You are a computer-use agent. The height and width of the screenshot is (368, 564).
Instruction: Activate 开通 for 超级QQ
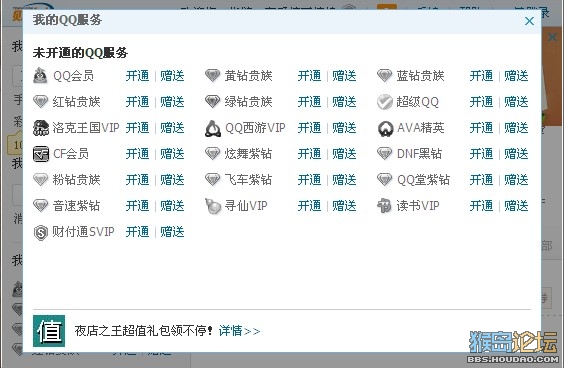(x=481, y=102)
